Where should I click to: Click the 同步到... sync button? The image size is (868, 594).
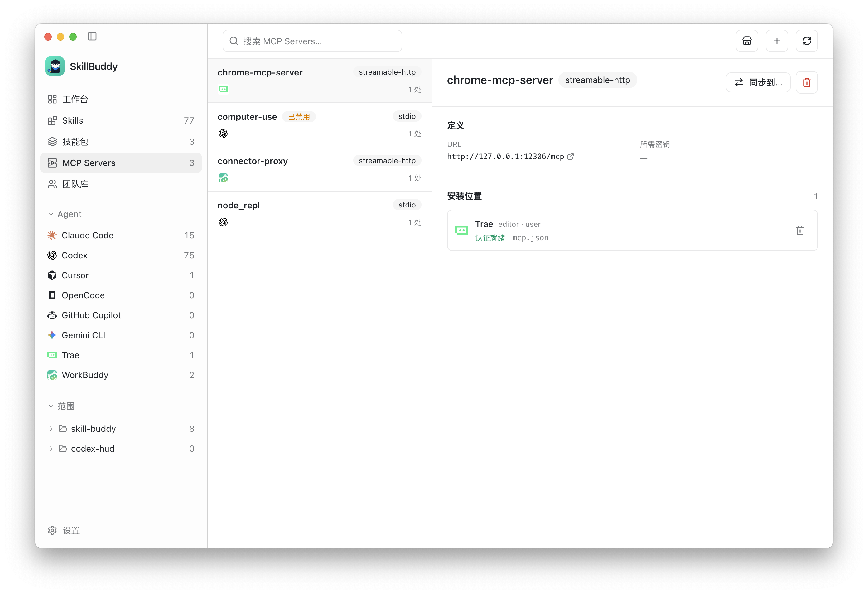coord(758,82)
